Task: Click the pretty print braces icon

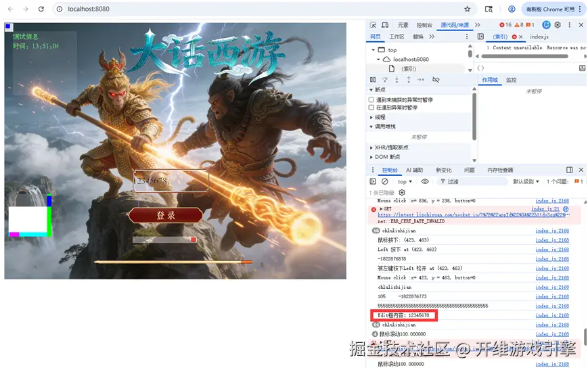Action: [x=480, y=68]
